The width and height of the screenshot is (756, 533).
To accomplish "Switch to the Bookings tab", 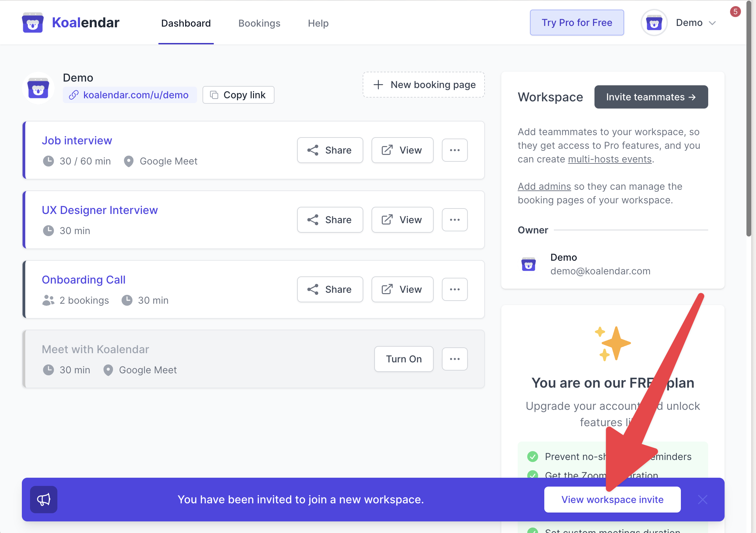I will (x=259, y=23).
